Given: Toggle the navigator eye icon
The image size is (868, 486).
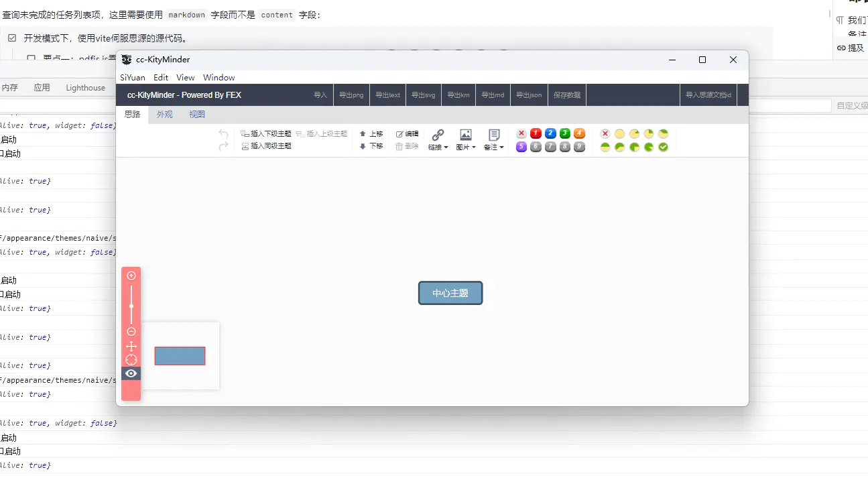Looking at the screenshot, I should point(131,373).
